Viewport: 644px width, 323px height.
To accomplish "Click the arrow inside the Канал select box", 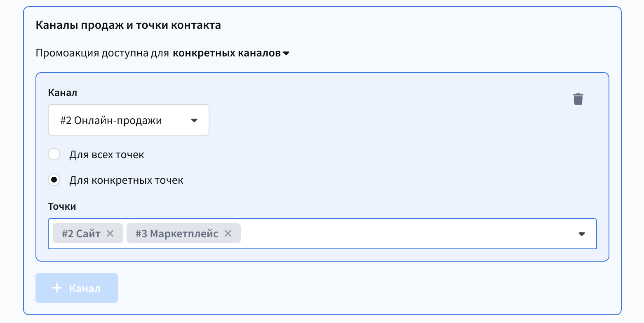I will click(x=195, y=121).
